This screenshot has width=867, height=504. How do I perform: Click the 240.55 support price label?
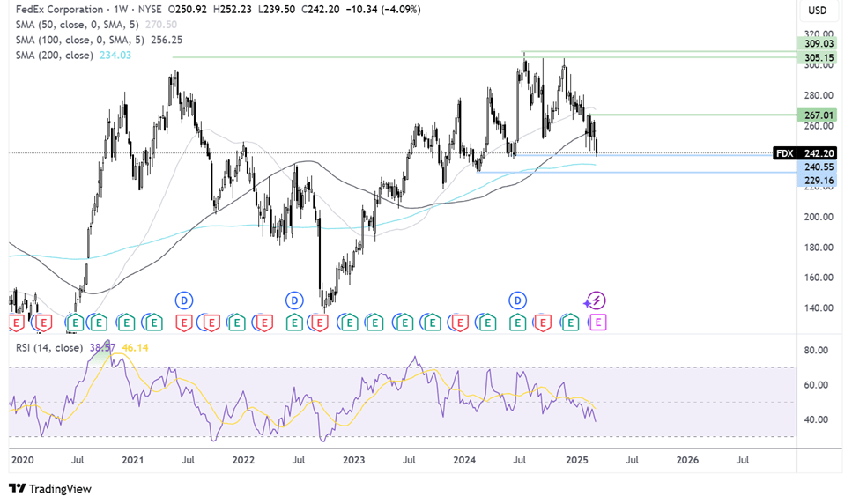[819, 167]
